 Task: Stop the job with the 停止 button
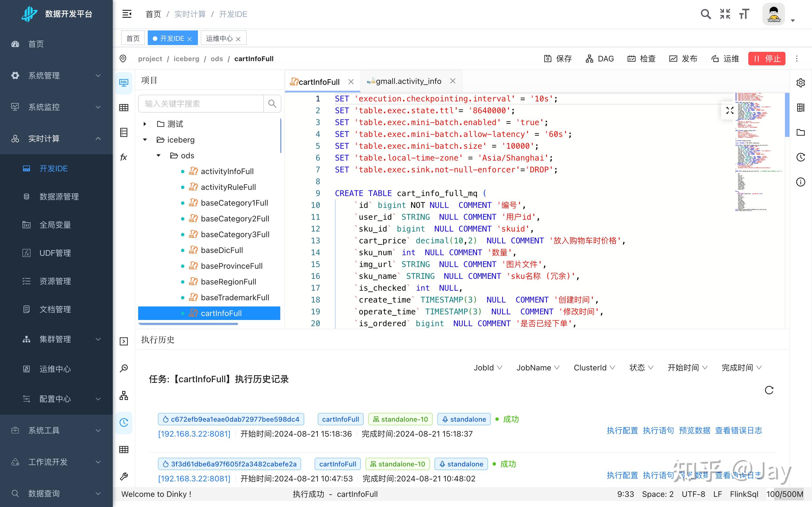tap(767, 58)
